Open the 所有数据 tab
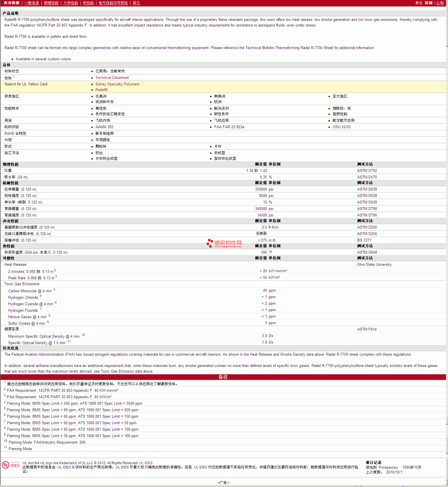The height and width of the screenshot is (487, 448). click(x=12, y=3)
